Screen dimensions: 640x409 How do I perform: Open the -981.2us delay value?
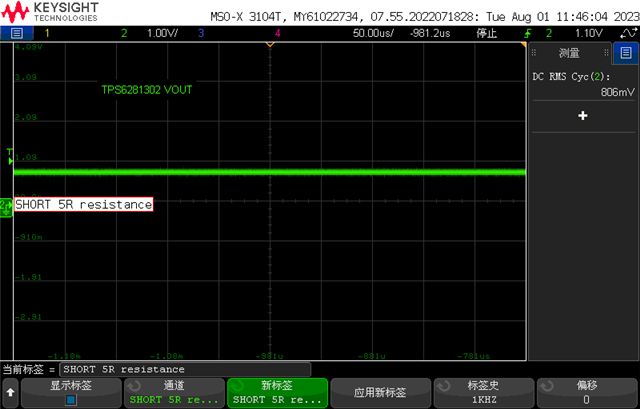coord(430,33)
